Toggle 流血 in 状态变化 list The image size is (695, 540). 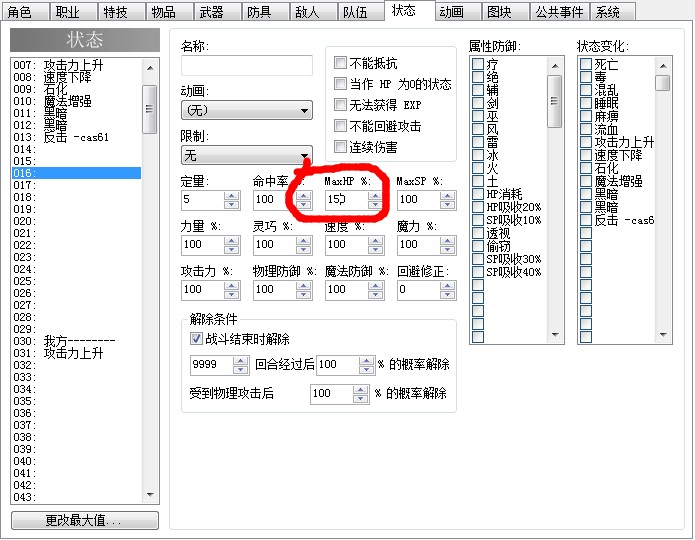point(586,129)
